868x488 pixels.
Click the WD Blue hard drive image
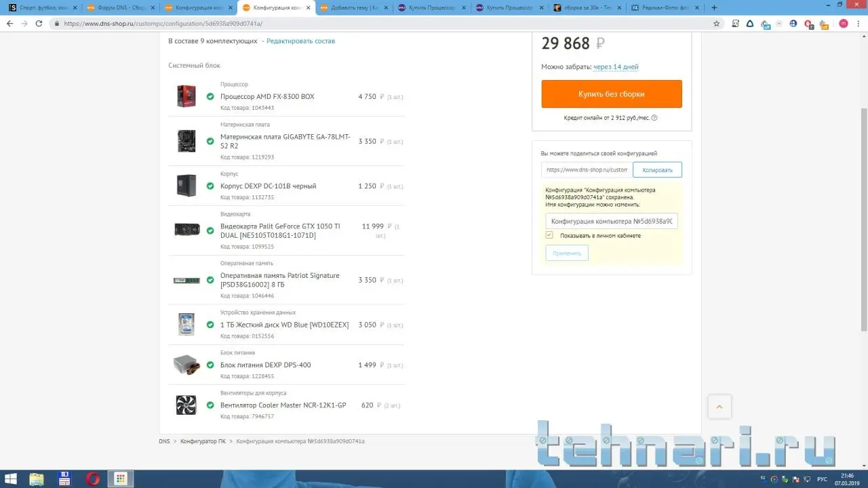[186, 325]
